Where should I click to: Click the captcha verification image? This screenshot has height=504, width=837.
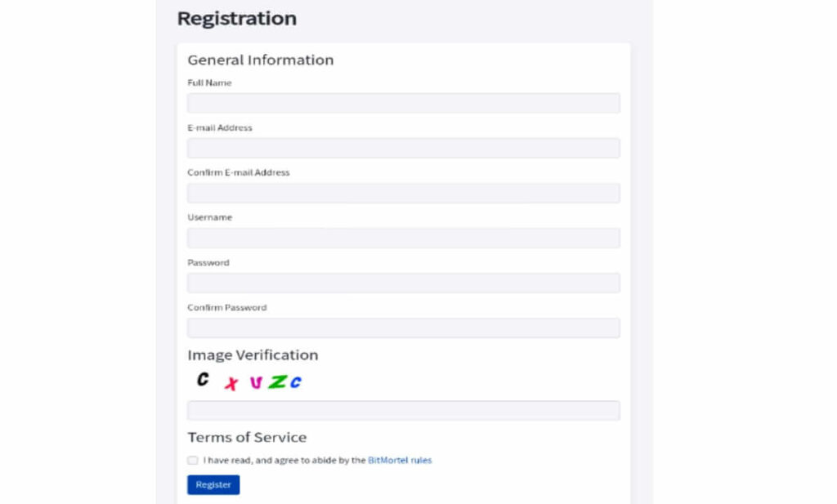(x=248, y=381)
